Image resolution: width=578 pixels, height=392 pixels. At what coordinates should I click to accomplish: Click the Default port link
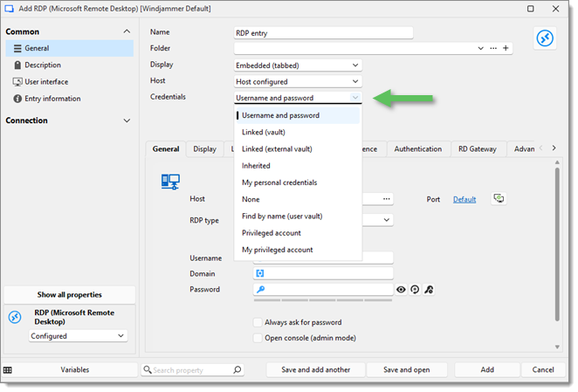464,200
